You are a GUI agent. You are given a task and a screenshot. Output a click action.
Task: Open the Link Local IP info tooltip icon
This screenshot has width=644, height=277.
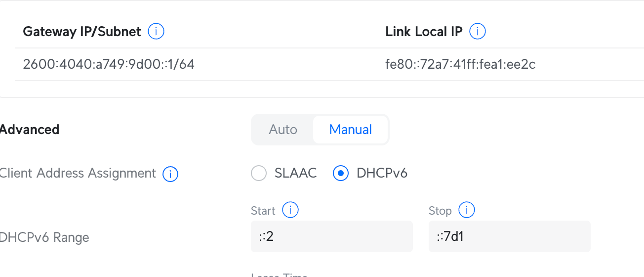point(477,32)
